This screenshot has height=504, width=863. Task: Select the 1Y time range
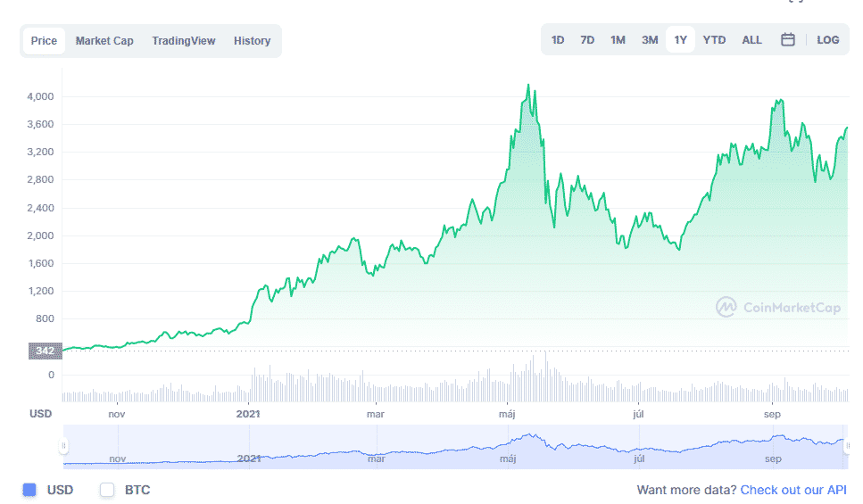[680, 40]
